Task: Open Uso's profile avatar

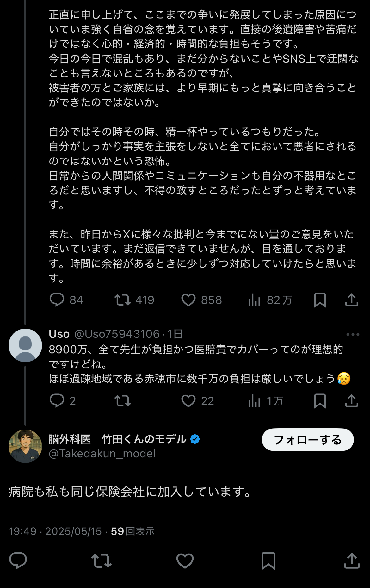Action: (x=25, y=345)
